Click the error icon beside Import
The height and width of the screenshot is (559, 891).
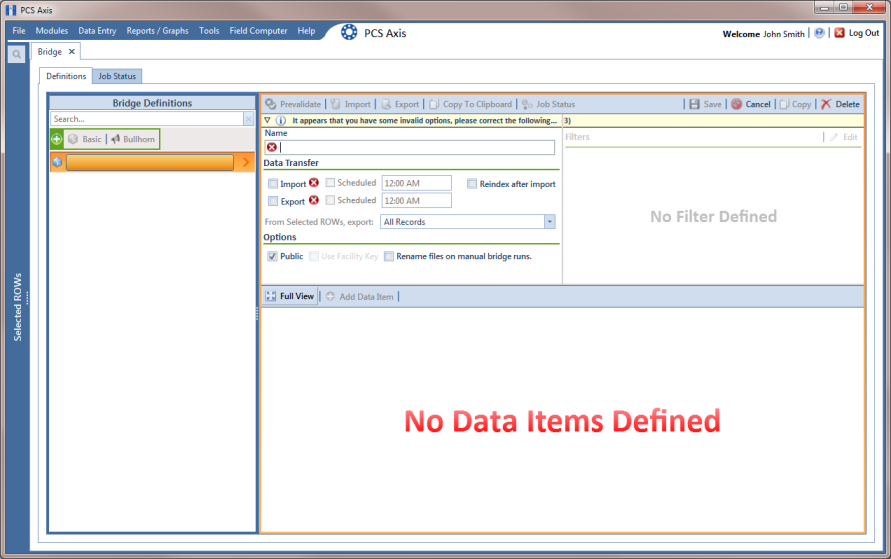tap(314, 183)
